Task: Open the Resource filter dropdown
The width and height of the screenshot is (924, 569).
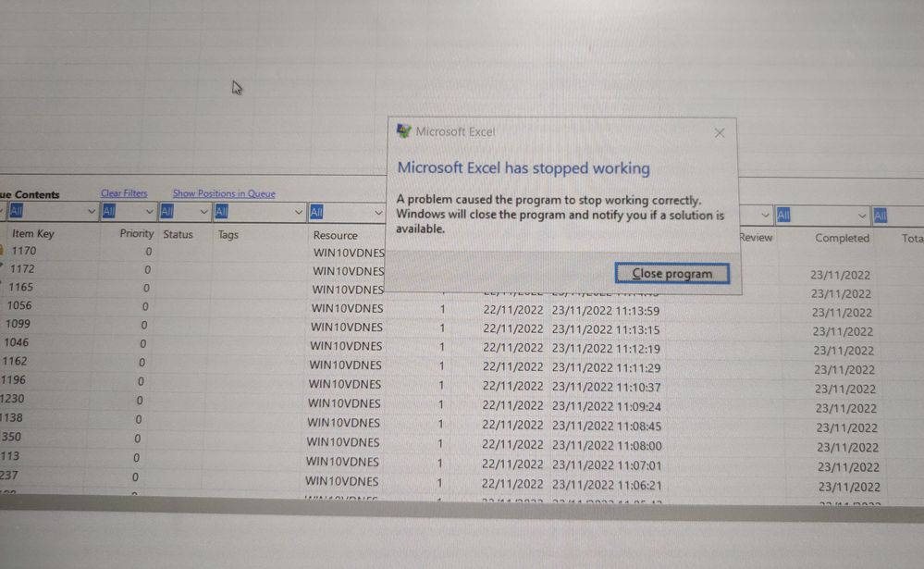Action: click(378, 213)
